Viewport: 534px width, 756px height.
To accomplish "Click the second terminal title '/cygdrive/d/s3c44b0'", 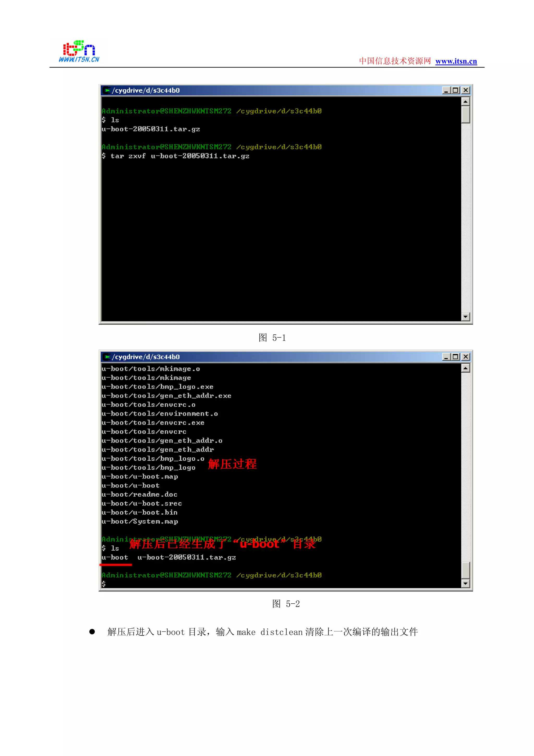I will pos(146,357).
